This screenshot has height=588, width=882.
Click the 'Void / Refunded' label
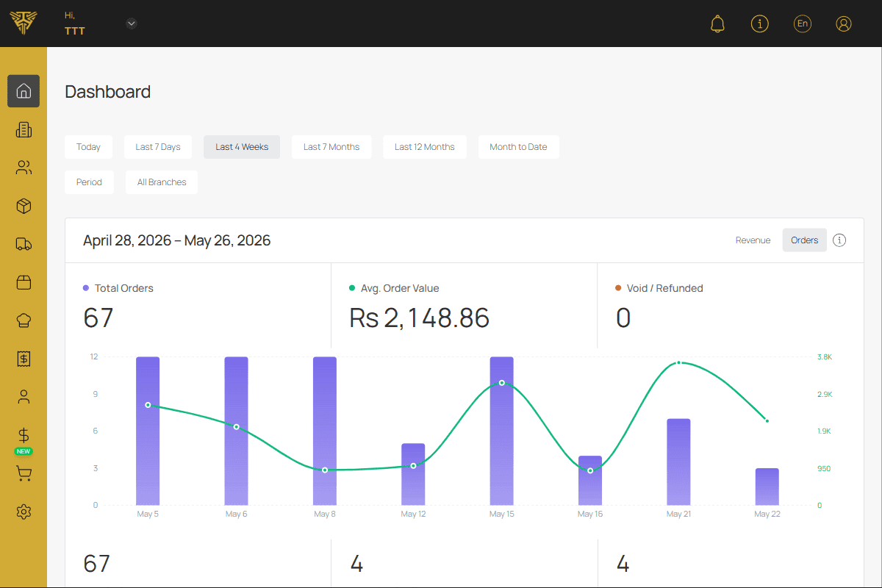[665, 288]
